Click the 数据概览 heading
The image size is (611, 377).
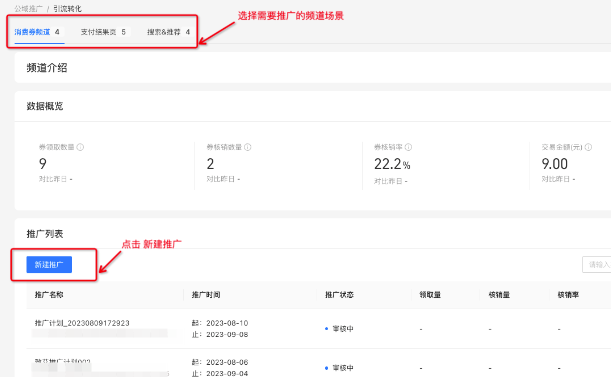(45, 106)
